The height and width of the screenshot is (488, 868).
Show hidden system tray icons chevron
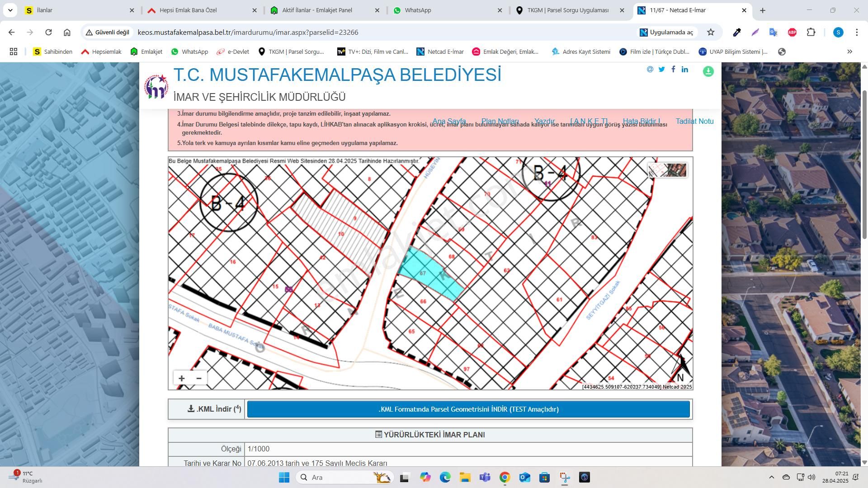click(771, 477)
